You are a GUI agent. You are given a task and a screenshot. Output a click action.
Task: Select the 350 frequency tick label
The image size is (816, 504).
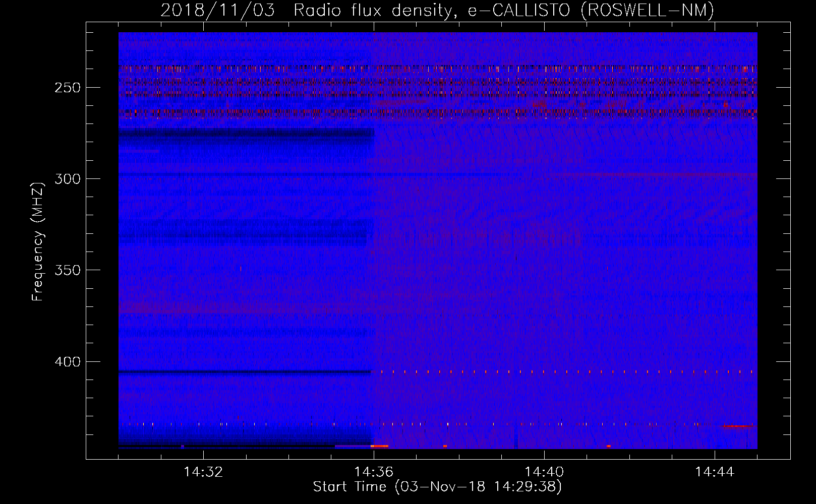coord(68,271)
